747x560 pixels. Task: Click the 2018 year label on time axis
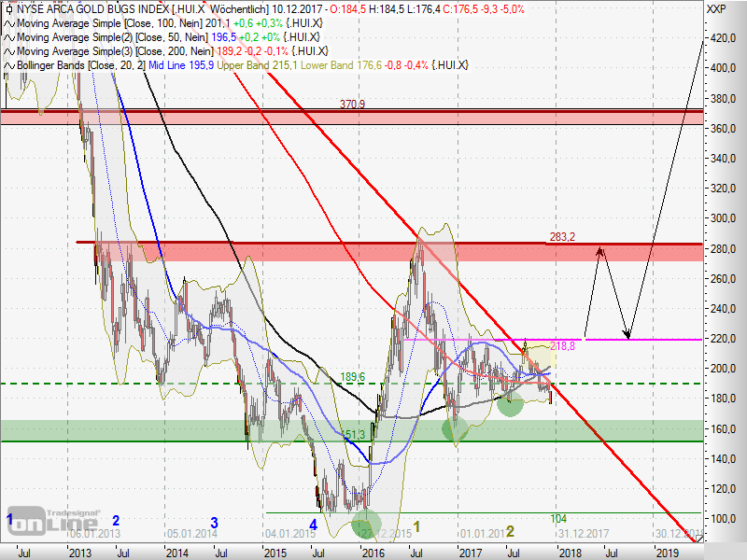pyautogui.click(x=569, y=552)
